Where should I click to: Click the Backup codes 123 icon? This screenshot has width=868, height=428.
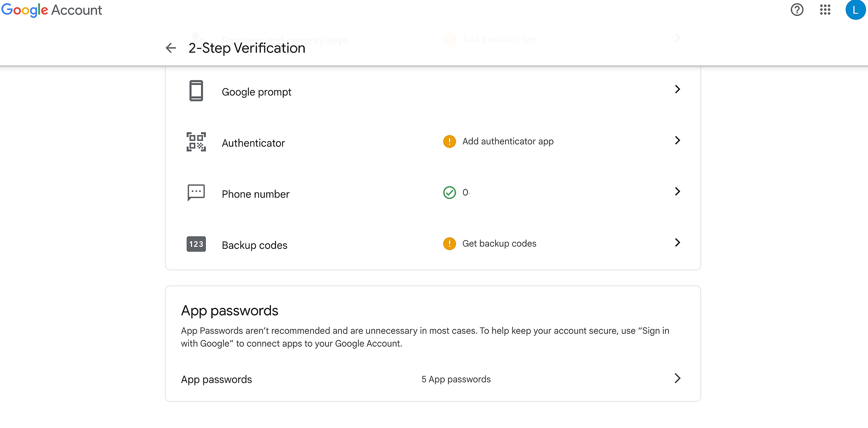coord(196,244)
